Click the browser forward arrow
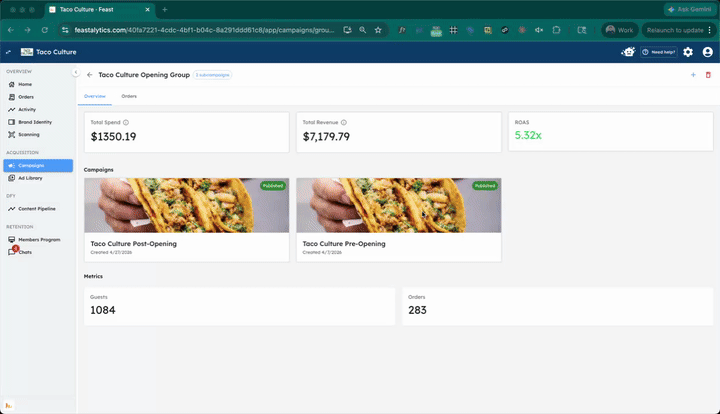 (28, 30)
